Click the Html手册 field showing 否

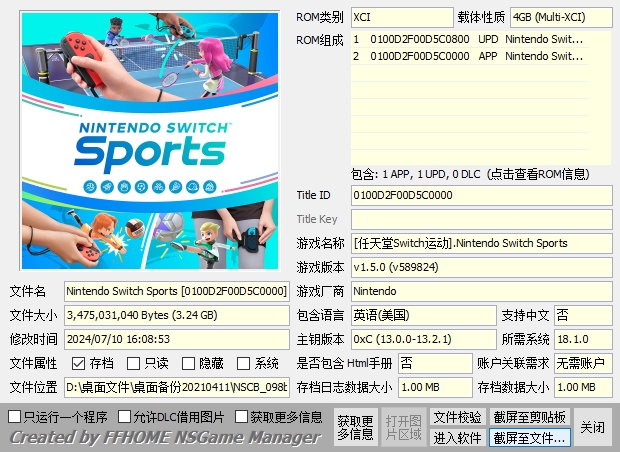435,363
